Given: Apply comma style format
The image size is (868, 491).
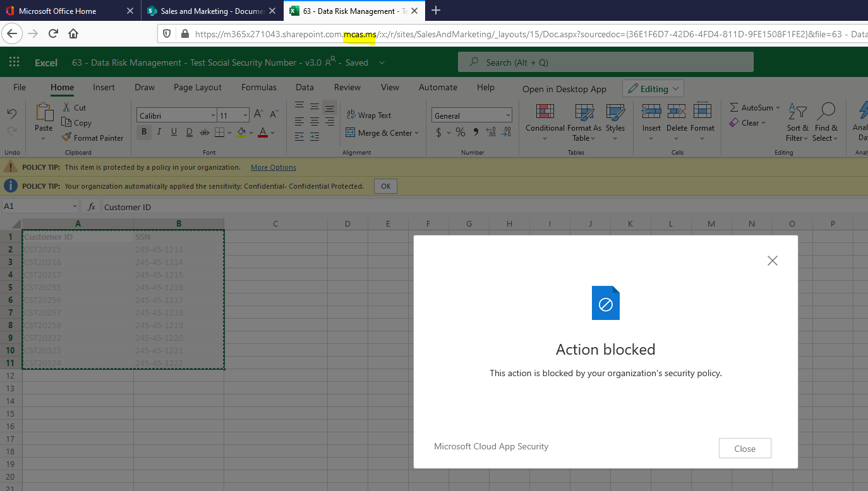Looking at the screenshot, I should click(476, 133).
